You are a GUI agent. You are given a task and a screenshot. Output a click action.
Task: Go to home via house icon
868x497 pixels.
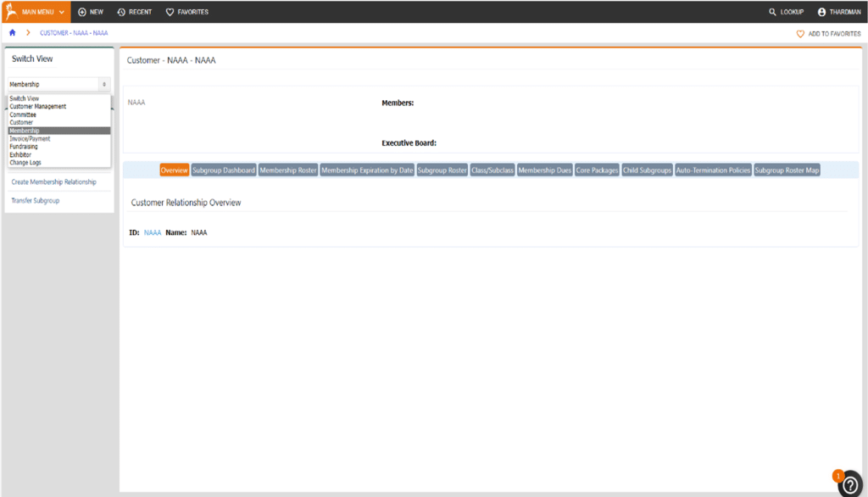pos(12,33)
